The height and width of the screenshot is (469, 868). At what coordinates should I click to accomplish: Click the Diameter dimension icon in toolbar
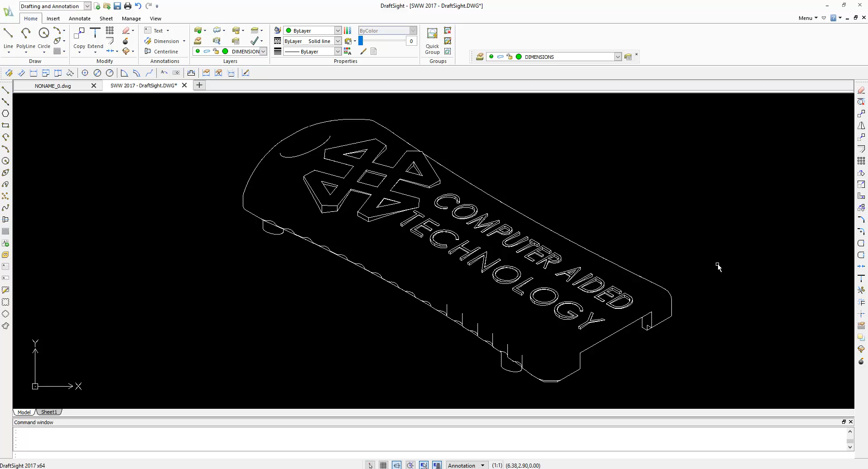pos(97,73)
